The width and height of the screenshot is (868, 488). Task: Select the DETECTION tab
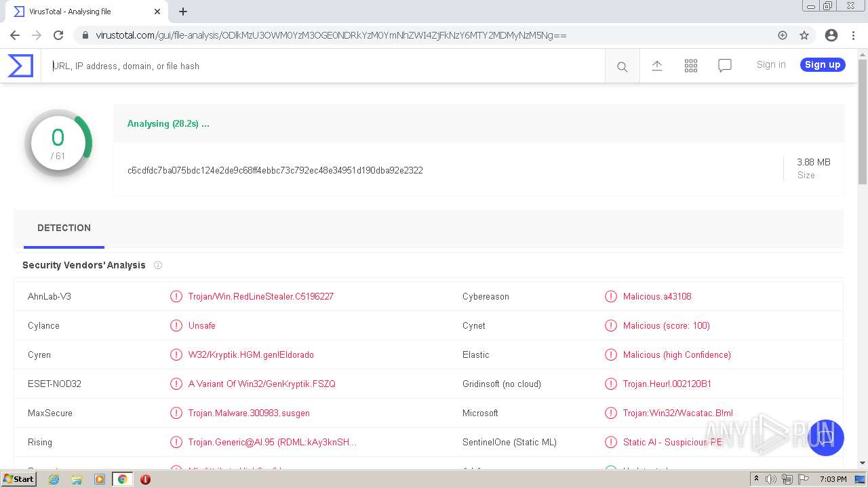pos(64,228)
